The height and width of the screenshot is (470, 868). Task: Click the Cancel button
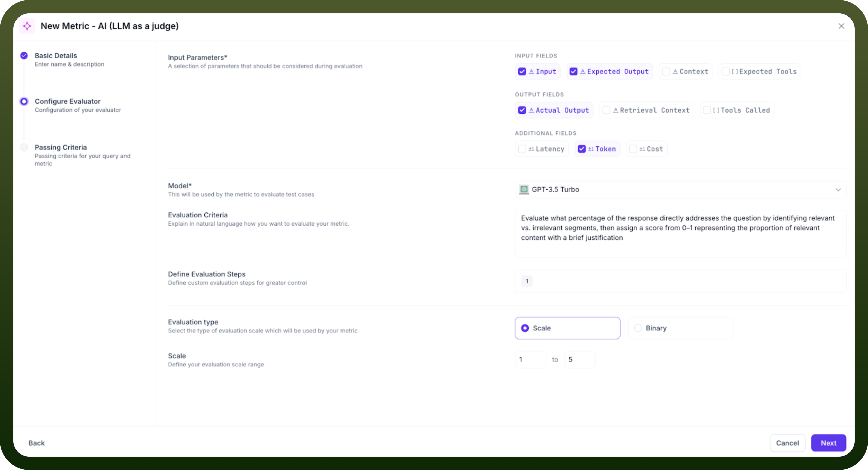click(x=787, y=443)
